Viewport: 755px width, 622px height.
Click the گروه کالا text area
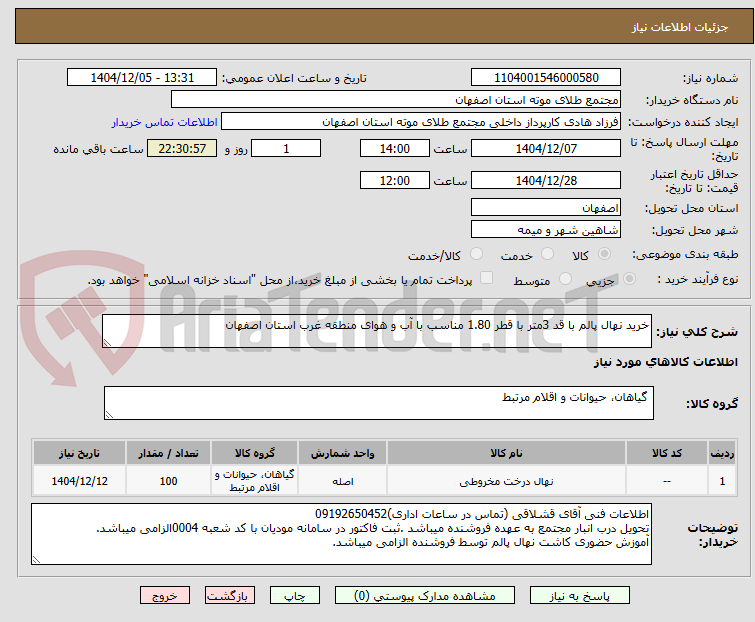click(378, 403)
